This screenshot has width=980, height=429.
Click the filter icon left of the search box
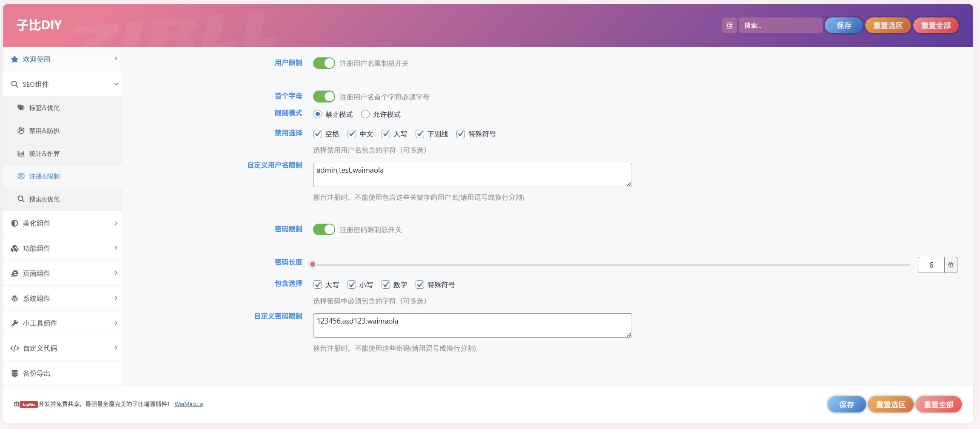tap(728, 25)
